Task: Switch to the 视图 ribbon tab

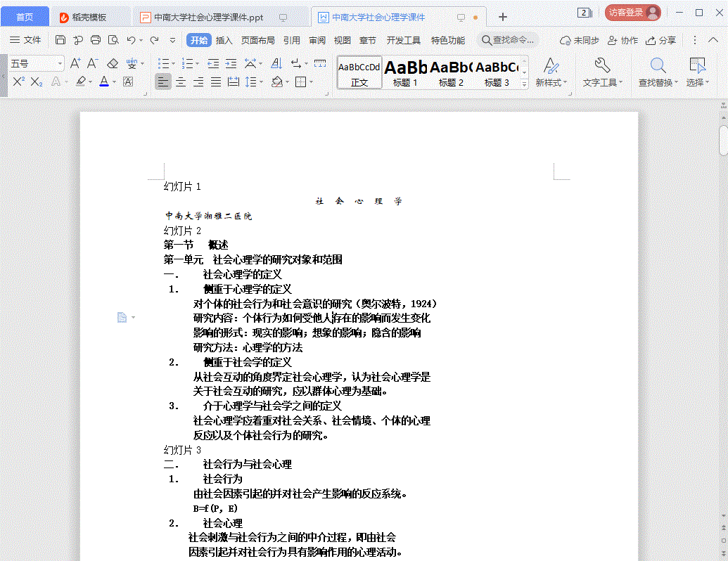Action: point(342,40)
